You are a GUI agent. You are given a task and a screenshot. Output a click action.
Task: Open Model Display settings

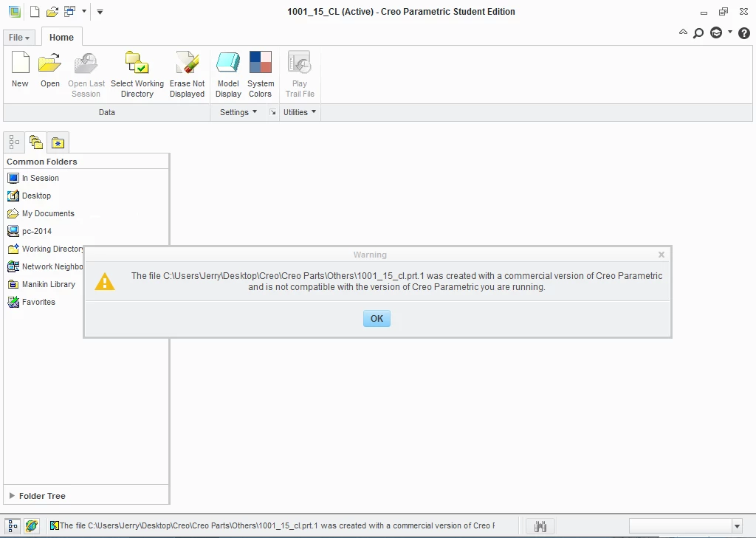click(228, 63)
